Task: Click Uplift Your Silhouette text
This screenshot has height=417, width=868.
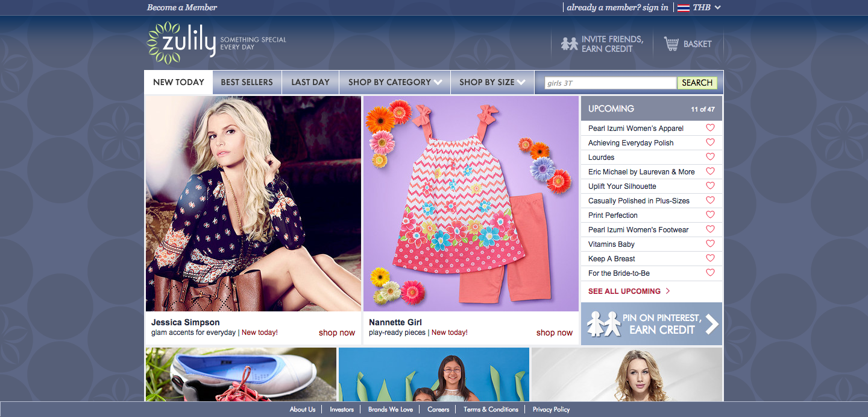Action: click(622, 186)
